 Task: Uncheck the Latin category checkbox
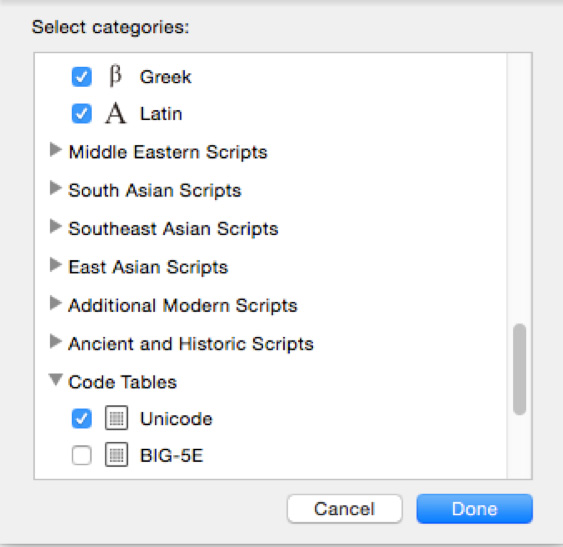(82, 113)
